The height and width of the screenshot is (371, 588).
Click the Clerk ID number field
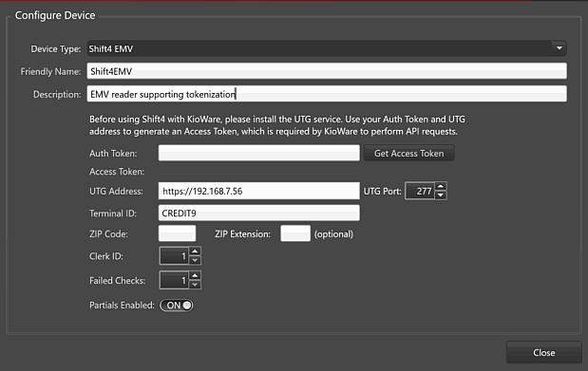click(x=175, y=256)
